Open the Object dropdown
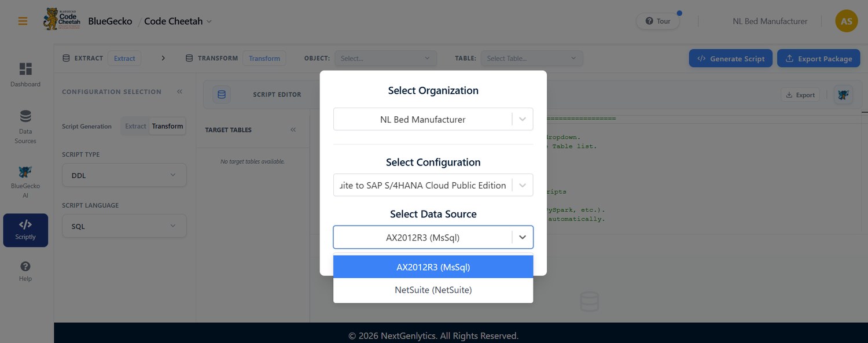 pos(386,58)
